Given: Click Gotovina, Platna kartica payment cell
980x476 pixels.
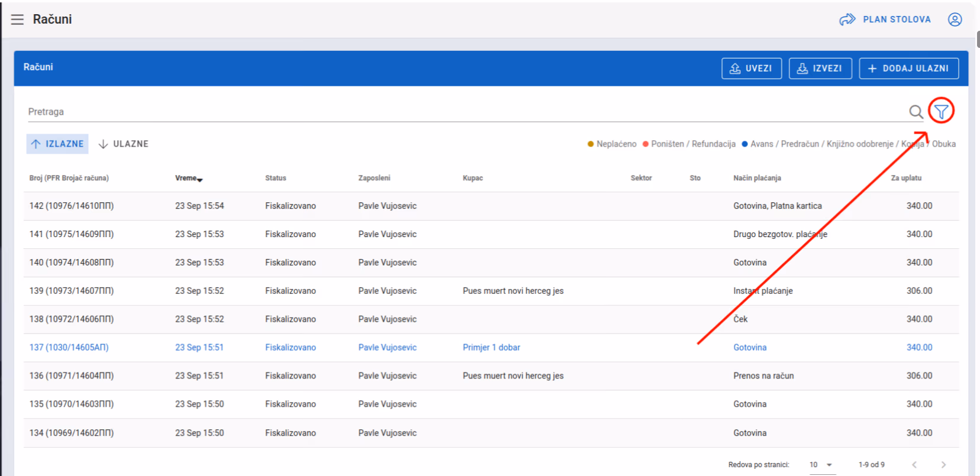Looking at the screenshot, I should coord(778,206).
